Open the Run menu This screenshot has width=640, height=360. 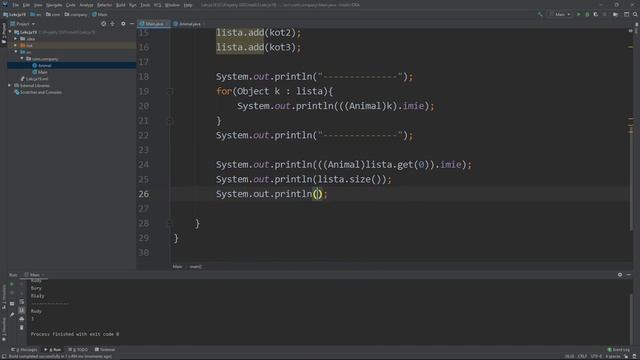click(x=133, y=5)
